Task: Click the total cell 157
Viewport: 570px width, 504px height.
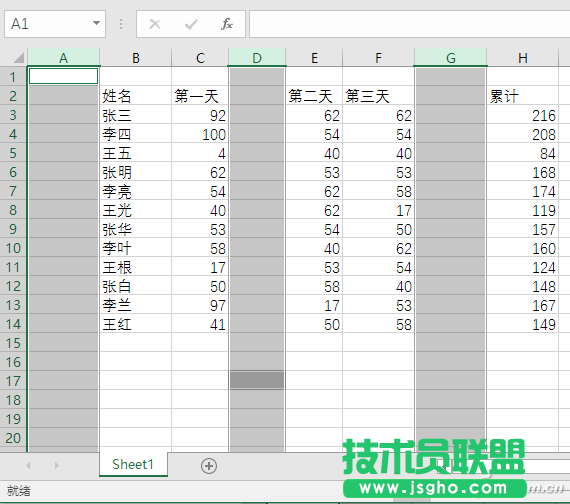Action: [523, 229]
